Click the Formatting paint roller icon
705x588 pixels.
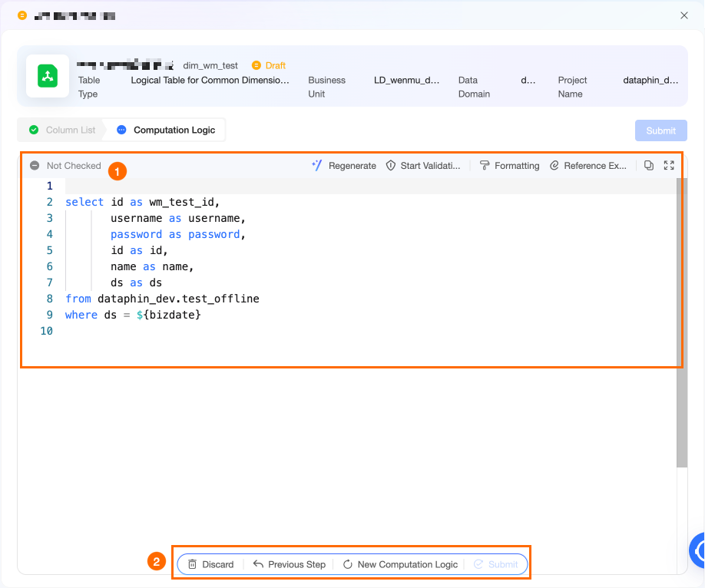(485, 165)
